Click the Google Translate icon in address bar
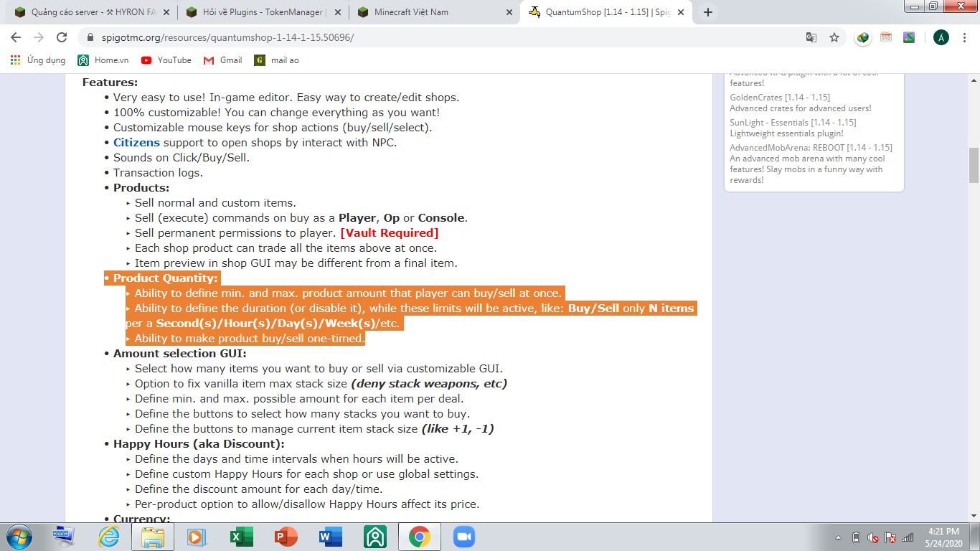The image size is (980, 551). [x=811, y=37]
